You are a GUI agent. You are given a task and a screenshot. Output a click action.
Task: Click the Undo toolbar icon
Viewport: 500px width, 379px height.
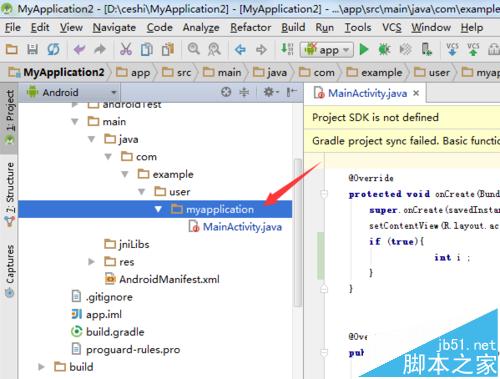pos(80,50)
